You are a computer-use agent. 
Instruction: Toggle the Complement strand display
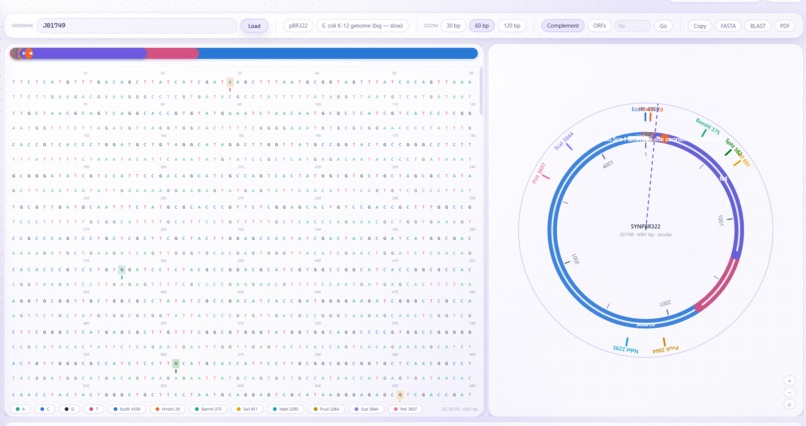(562, 26)
